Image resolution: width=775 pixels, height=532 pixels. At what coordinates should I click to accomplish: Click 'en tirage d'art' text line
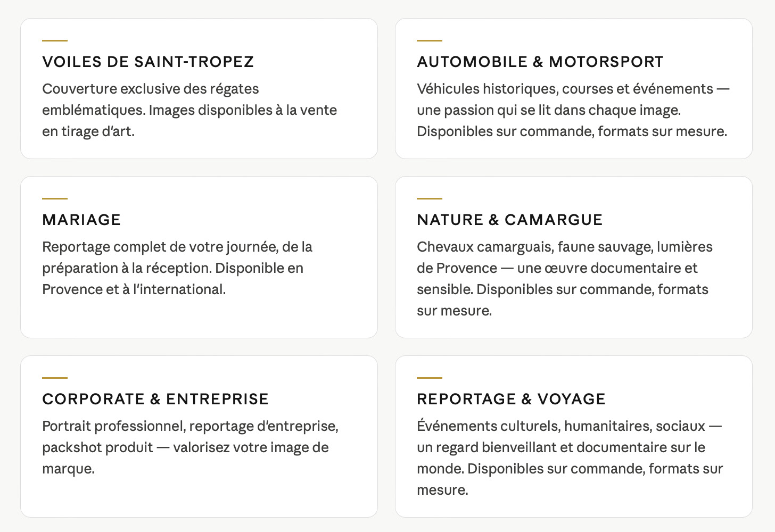coord(88,131)
